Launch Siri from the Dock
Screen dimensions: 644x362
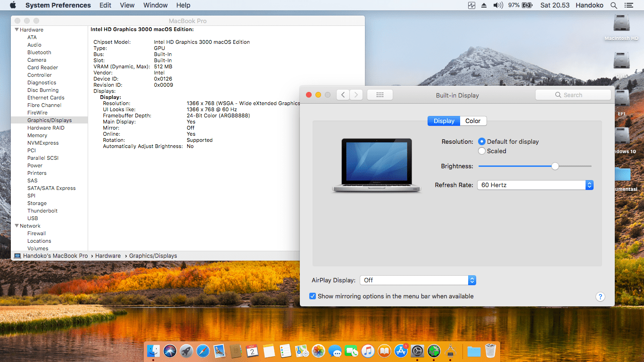pos(170,351)
